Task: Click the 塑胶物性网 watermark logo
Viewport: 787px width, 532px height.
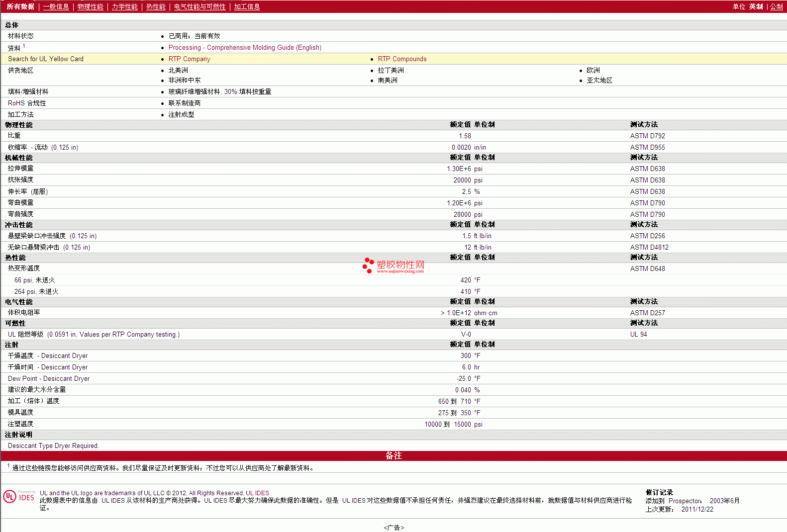Action: (x=393, y=266)
